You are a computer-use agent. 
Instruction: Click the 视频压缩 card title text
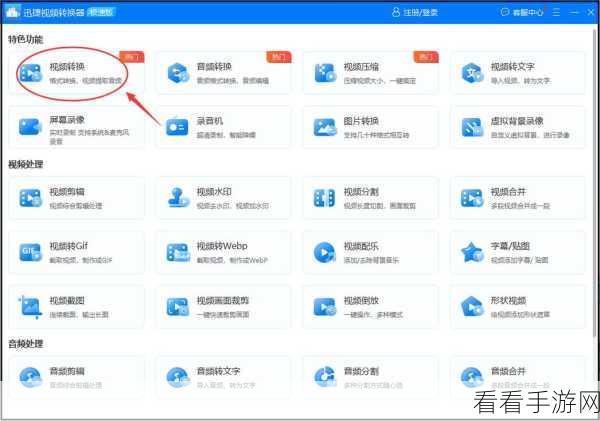coord(361,67)
